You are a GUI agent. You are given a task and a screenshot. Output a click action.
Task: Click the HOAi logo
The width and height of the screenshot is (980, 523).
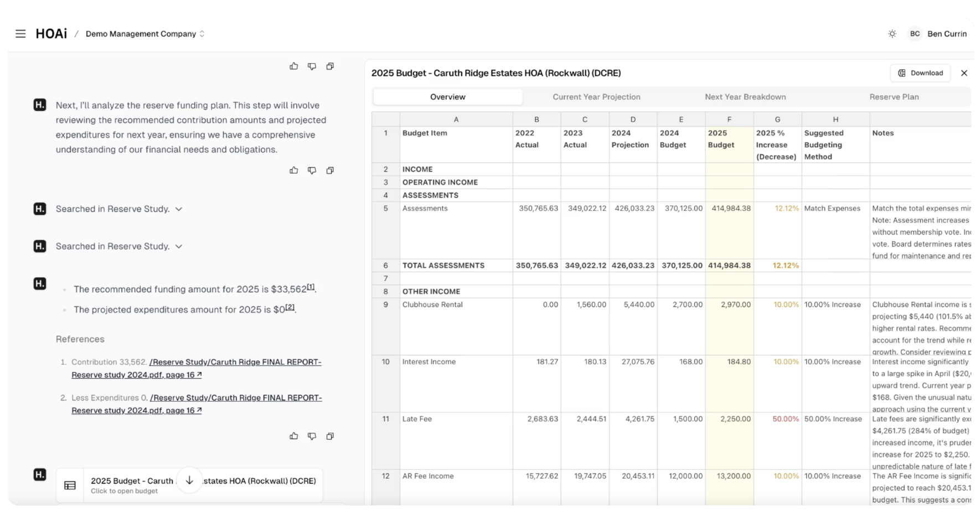tap(51, 34)
